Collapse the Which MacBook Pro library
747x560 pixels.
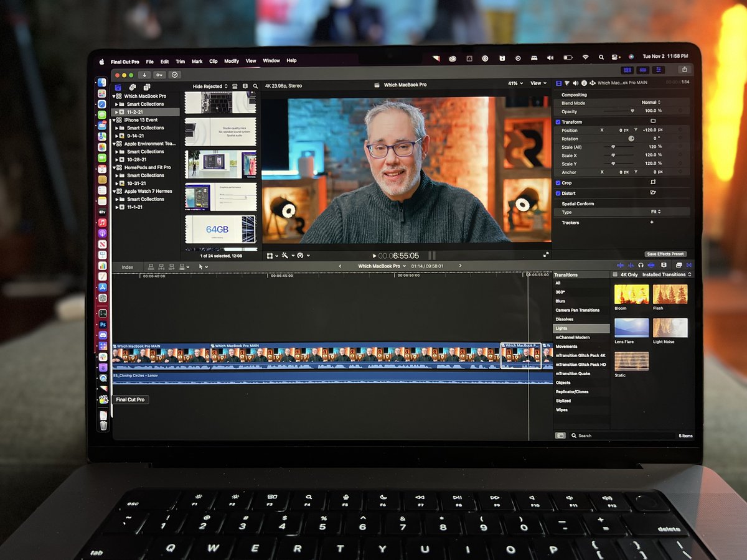coord(115,96)
